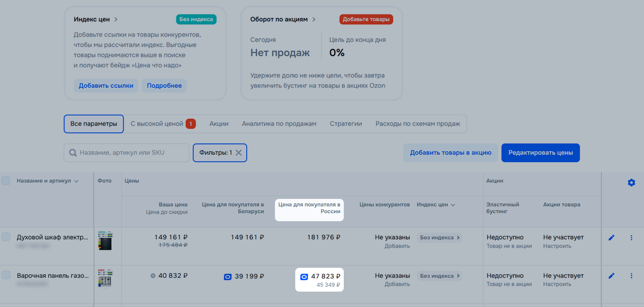
Task: Open three-dot menu for Варочная панель row
Action: tap(631, 276)
